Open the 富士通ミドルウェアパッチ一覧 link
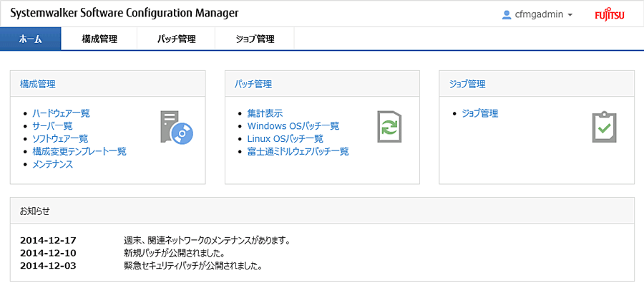Image resolution: width=644 pixels, height=306 pixels. pos(298,151)
